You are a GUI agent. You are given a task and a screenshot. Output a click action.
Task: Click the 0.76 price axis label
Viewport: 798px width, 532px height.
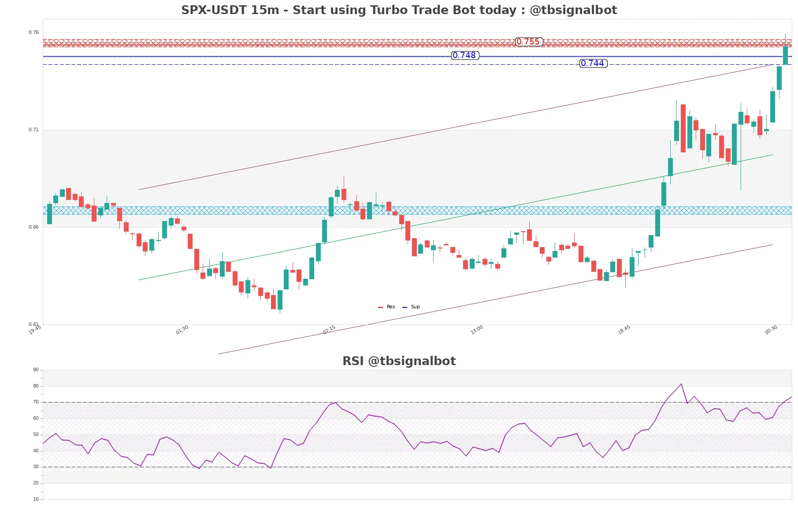coord(33,33)
